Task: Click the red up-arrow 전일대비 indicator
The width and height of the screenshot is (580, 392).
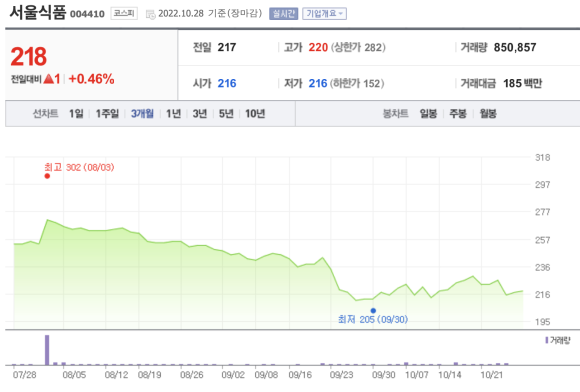Action: [x=48, y=78]
